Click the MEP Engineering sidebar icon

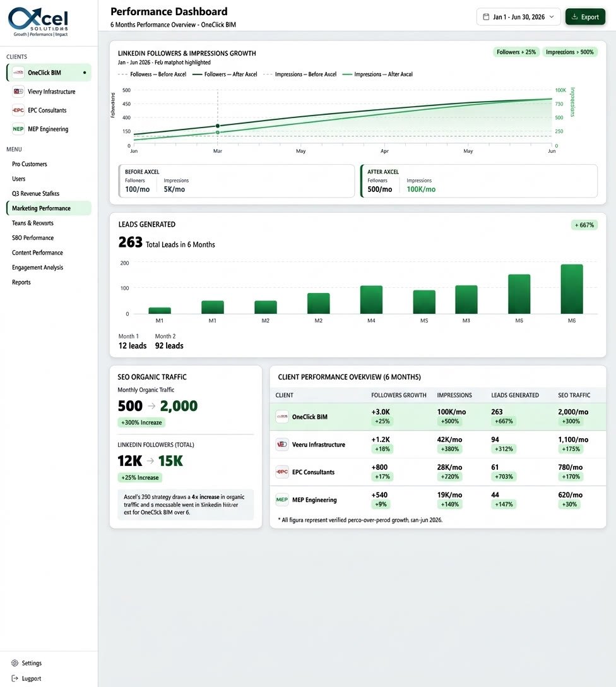coord(18,129)
